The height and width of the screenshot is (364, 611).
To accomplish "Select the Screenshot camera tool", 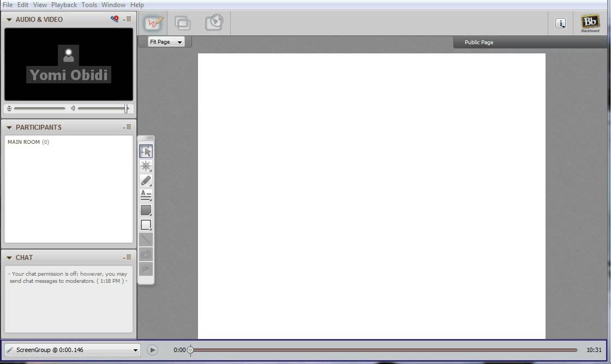I will 146,254.
